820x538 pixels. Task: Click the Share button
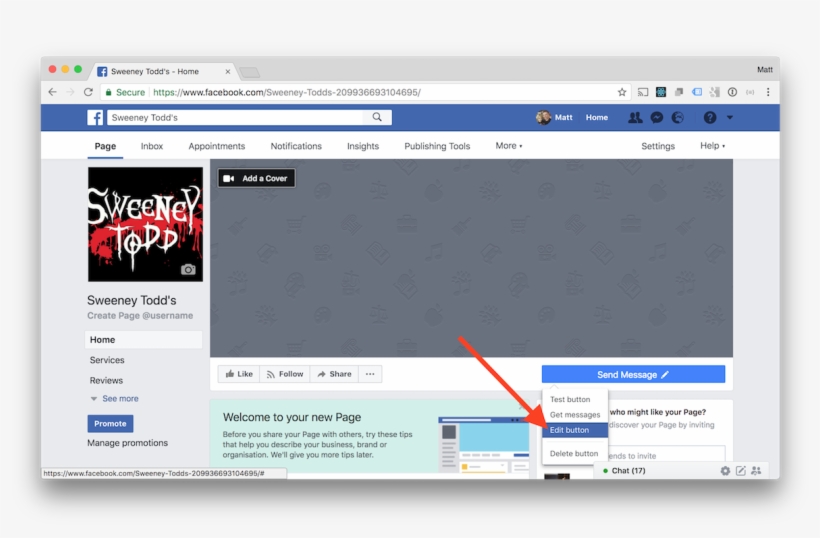[x=334, y=374]
